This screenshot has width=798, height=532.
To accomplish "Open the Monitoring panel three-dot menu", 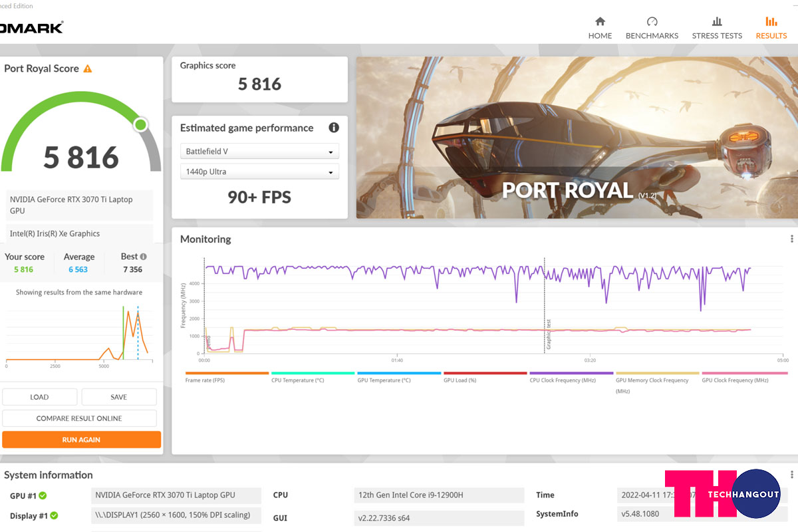I will pos(792,239).
